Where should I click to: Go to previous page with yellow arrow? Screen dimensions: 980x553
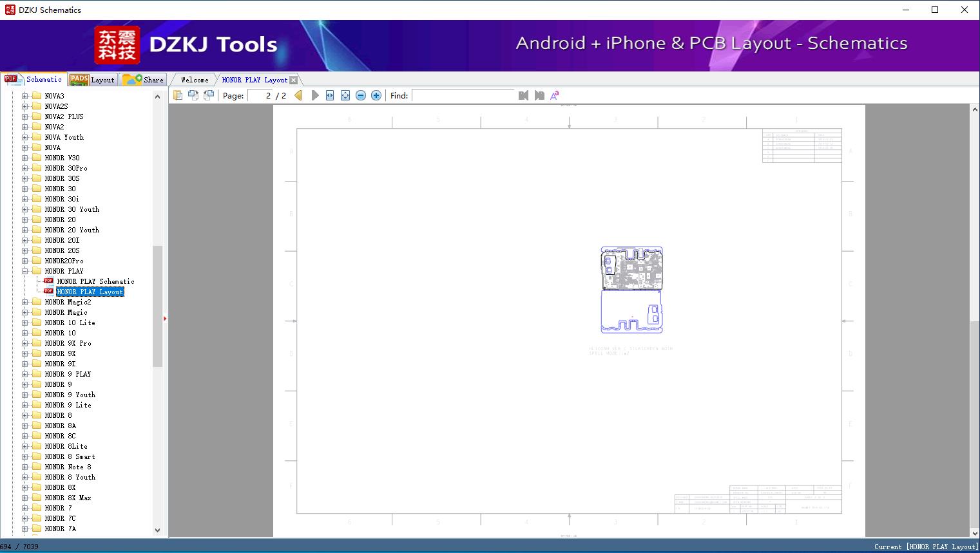tap(298, 95)
